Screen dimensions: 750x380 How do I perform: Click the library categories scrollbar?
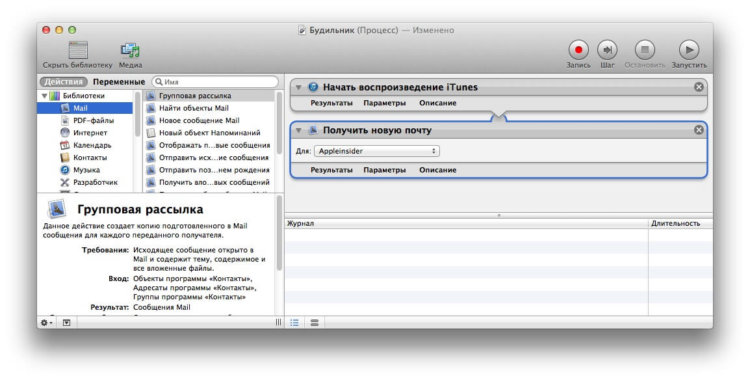(x=138, y=115)
